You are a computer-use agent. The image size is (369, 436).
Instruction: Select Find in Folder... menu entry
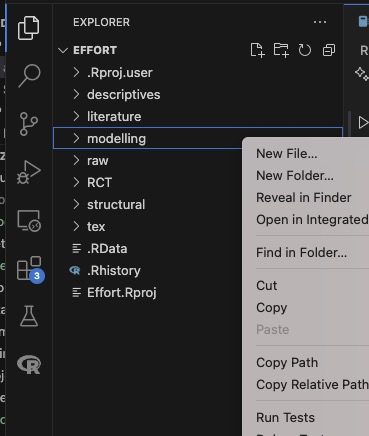coord(301,253)
